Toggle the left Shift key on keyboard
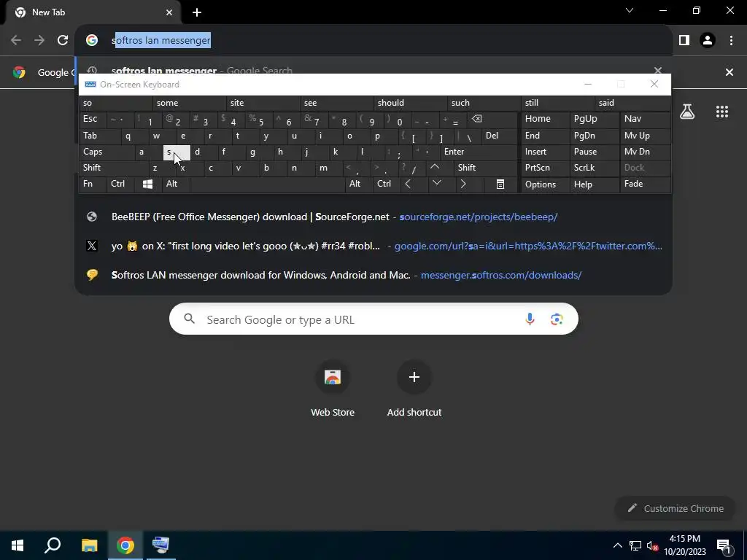 pos(115,168)
